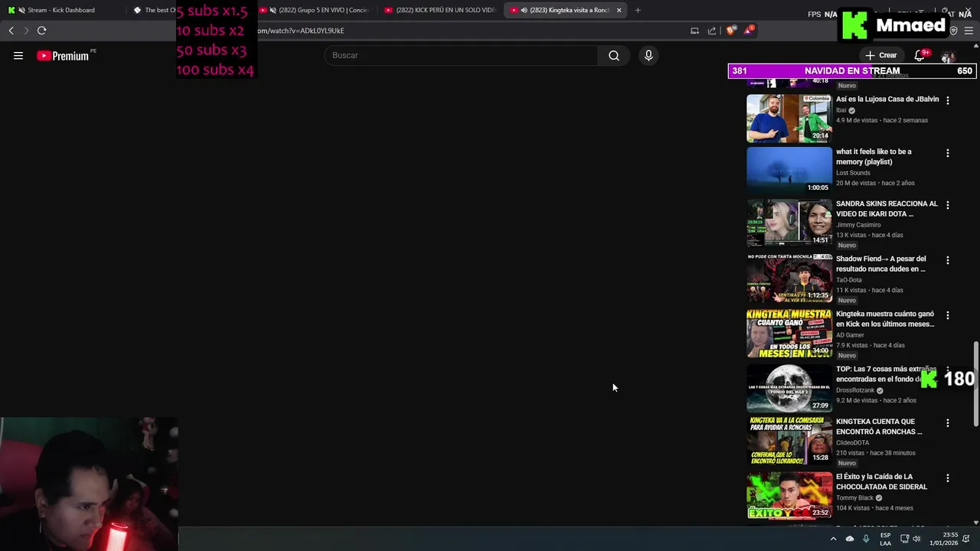
Task: Click the search magnifier button
Action: [x=614, y=55]
